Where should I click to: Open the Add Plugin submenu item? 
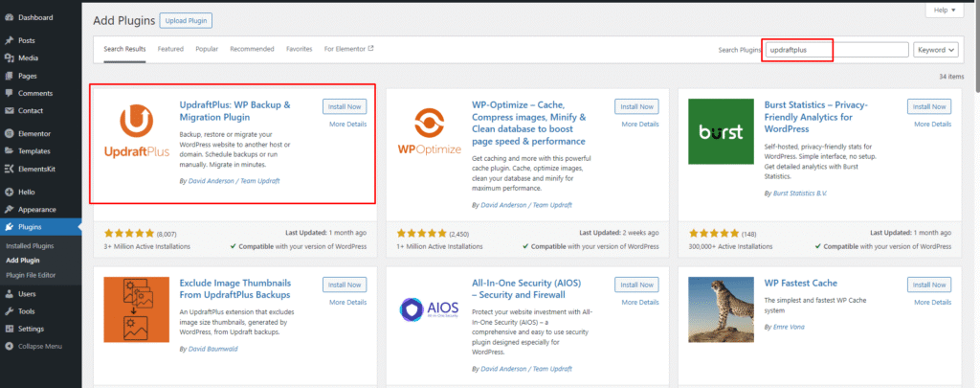(x=23, y=261)
